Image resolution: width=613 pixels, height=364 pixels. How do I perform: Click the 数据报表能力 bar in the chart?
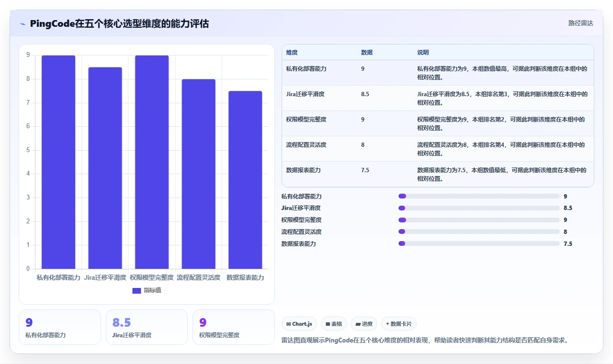click(x=245, y=180)
